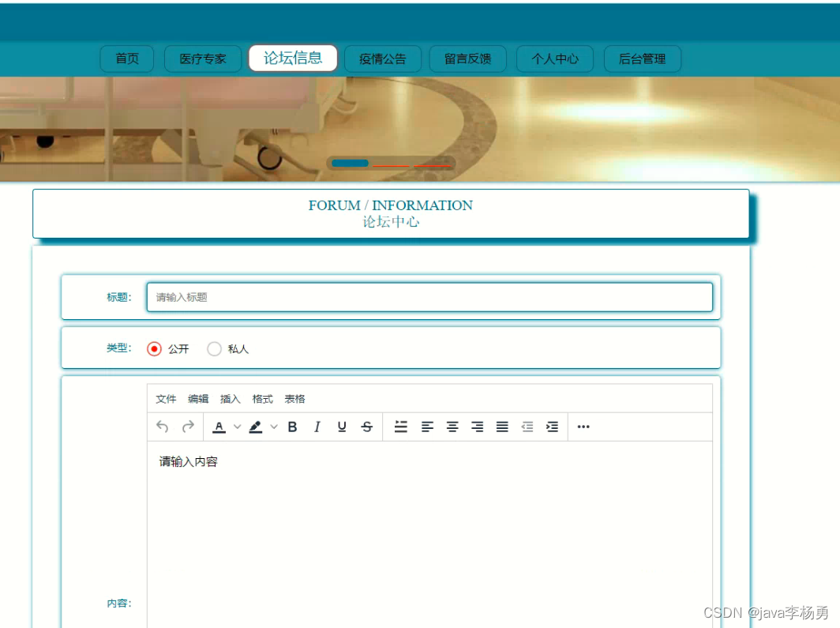The image size is (840, 628).
Task: Open 论坛信息 navigation tab
Action: (293, 58)
